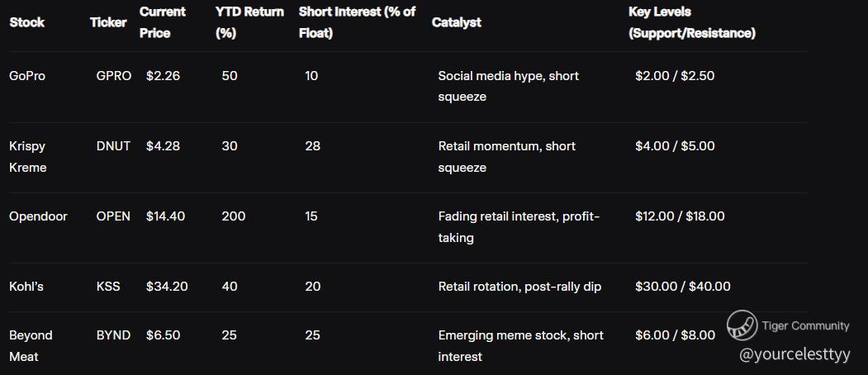The width and height of the screenshot is (868, 375).
Task: Select the Current Price column header
Action: (x=162, y=22)
